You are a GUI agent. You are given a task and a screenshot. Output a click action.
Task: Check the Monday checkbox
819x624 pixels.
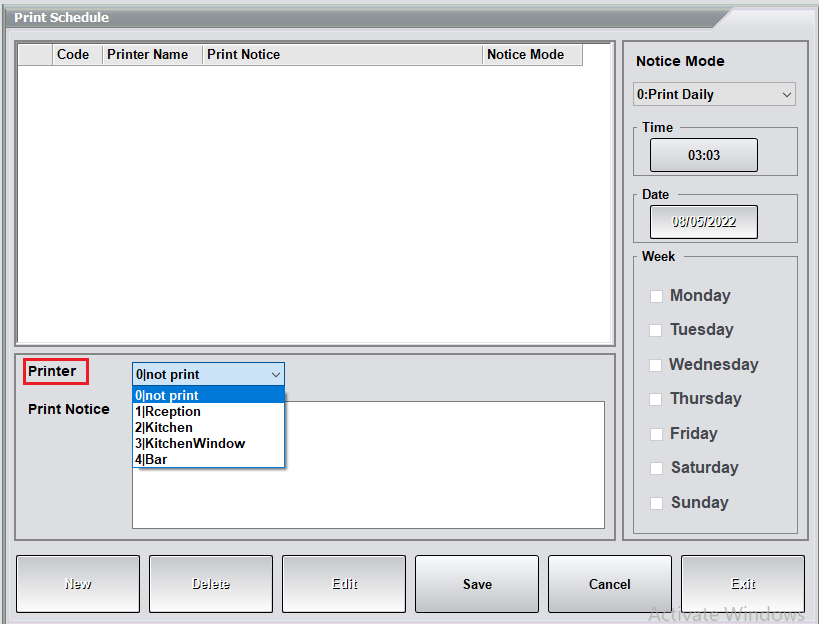(x=656, y=296)
